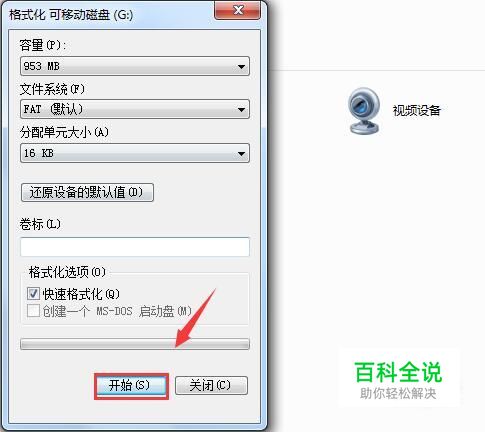Open the 分配单元大小 16 KB dropdown
Viewport: 485px width, 432px height.
135,153
